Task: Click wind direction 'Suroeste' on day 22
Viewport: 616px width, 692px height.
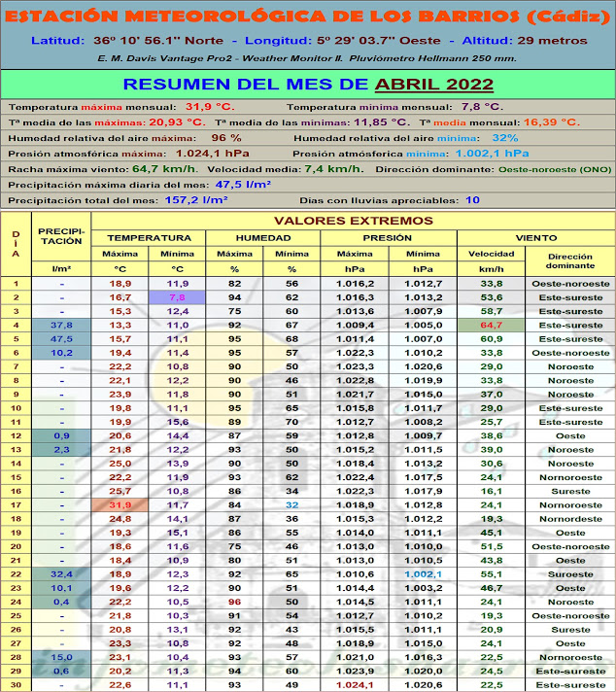Action: [x=570, y=574]
